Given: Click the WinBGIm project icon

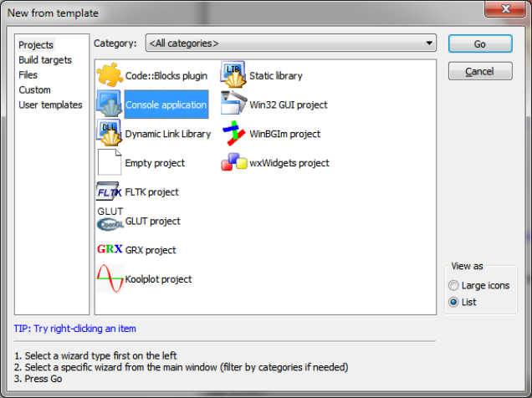Looking at the screenshot, I should [x=233, y=133].
